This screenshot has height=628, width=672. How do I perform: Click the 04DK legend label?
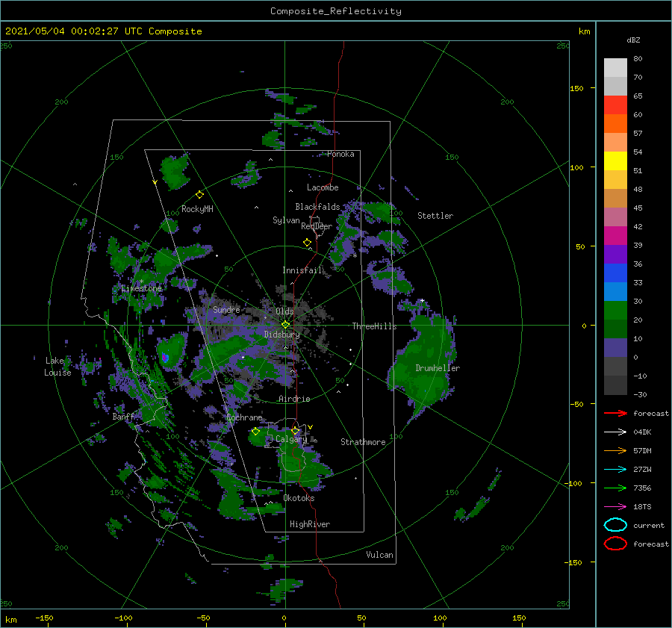(642, 432)
